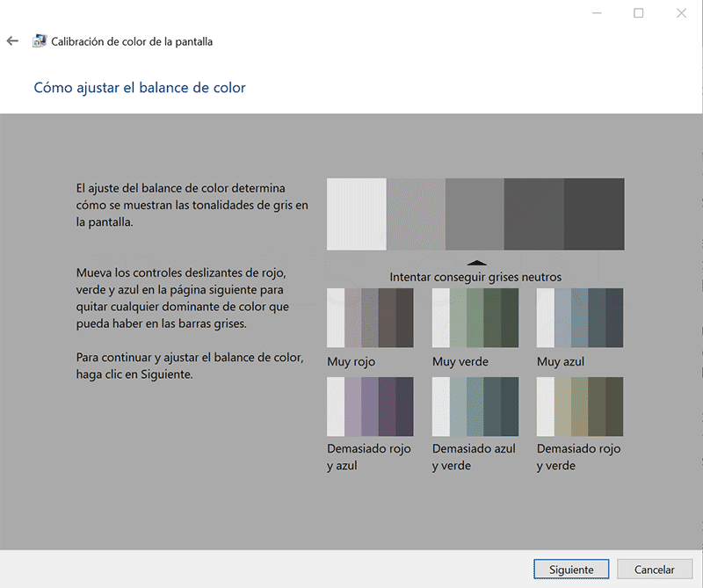Click the Muy rojo sample bars
This screenshot has height=588, width=703.
coord(370,318)
